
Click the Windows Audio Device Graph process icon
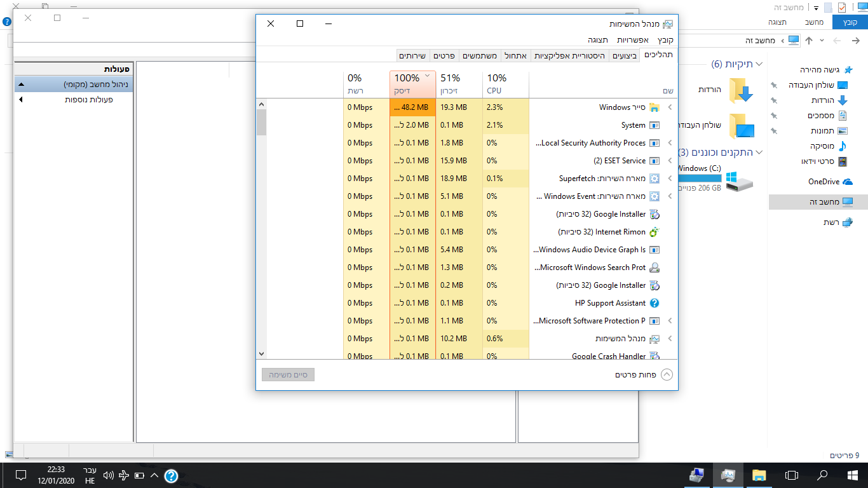[x=654, y=250]
